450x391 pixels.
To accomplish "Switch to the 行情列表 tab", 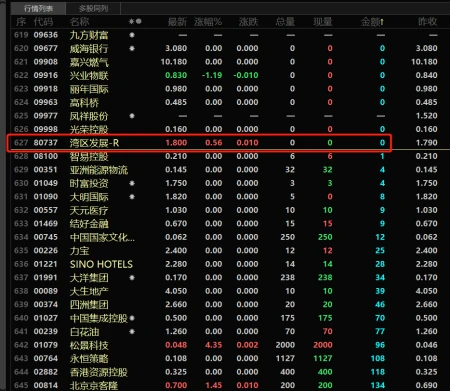I will [x=38, y=8].
